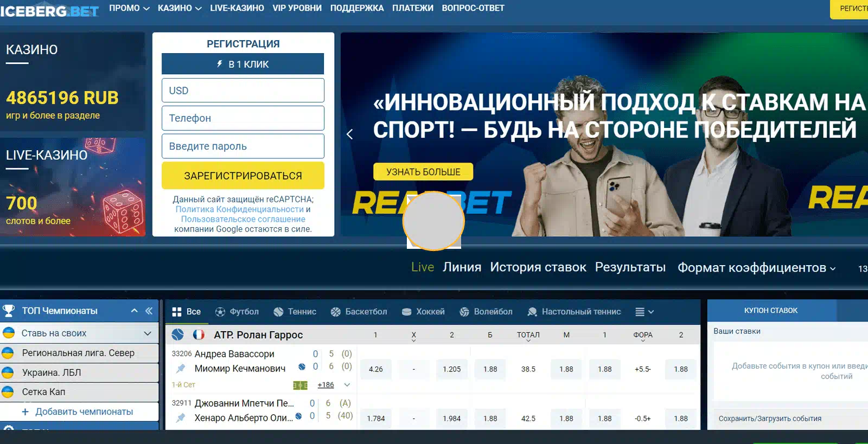Open the Формат коэффициентов dropdown
This screenshot has width=868, height=444.
(757, 268)
